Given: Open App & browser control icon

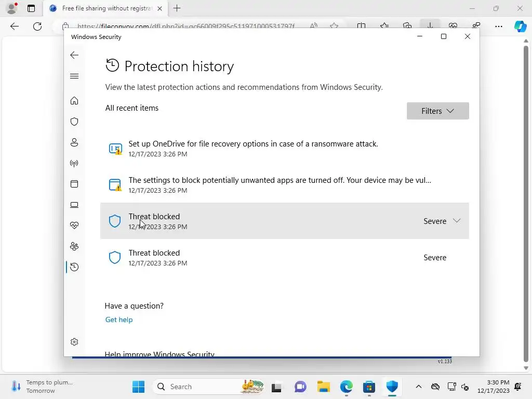Looking at the screenshot, I should point(74,184).
